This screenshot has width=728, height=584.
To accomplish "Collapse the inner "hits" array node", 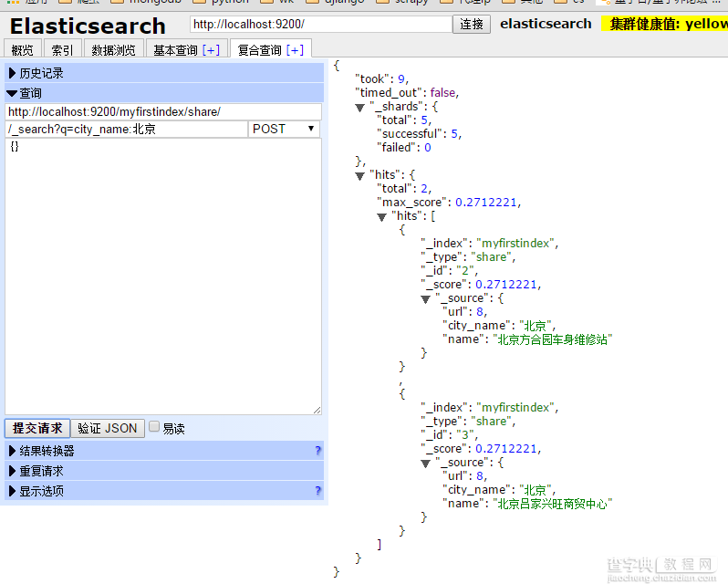I will (381, 217).
